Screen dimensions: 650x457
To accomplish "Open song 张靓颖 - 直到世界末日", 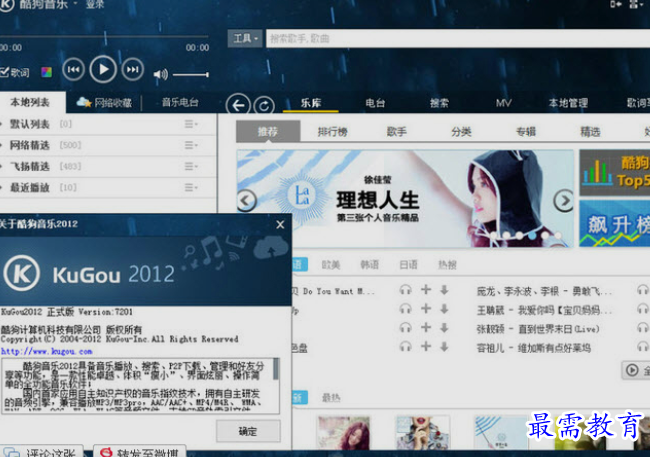I will [538, 329].
